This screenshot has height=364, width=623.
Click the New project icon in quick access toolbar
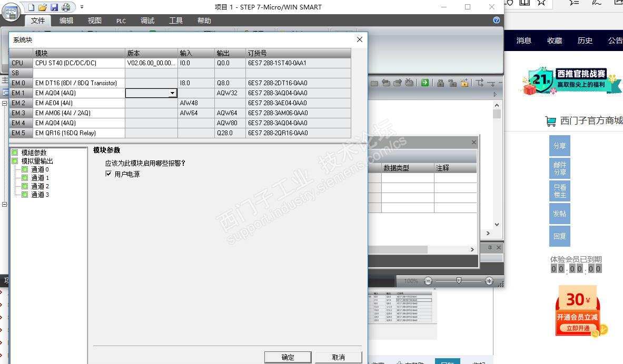coord(31,7)
